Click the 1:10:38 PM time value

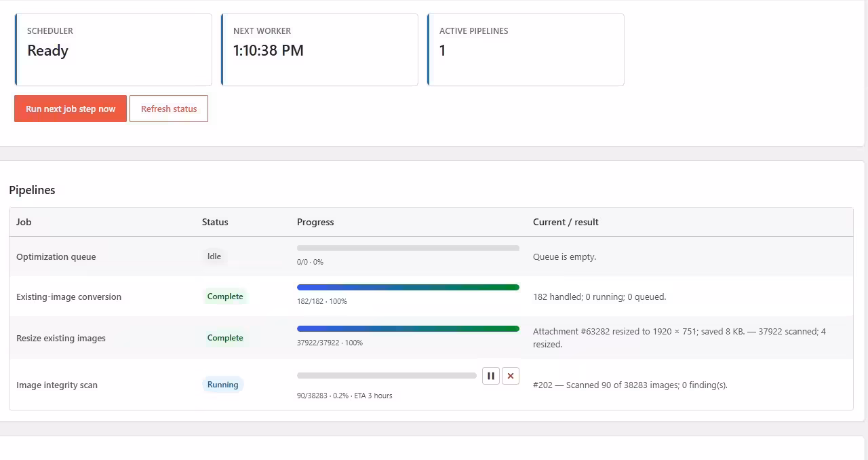[269, 50]
